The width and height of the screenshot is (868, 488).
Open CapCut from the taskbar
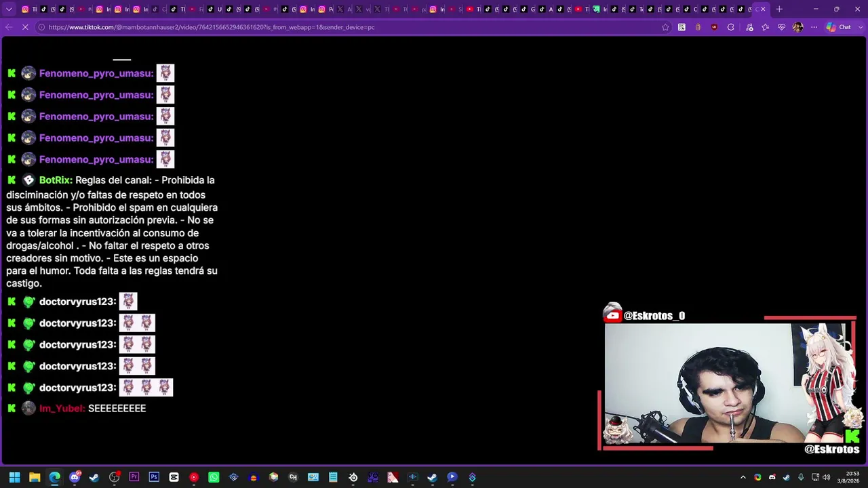point(174,477)
